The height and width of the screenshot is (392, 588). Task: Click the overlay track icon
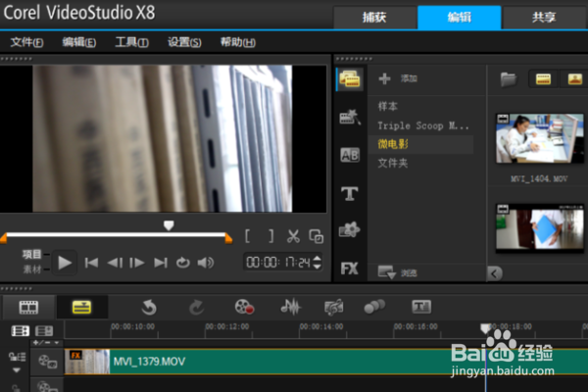[x=47, y=386]
